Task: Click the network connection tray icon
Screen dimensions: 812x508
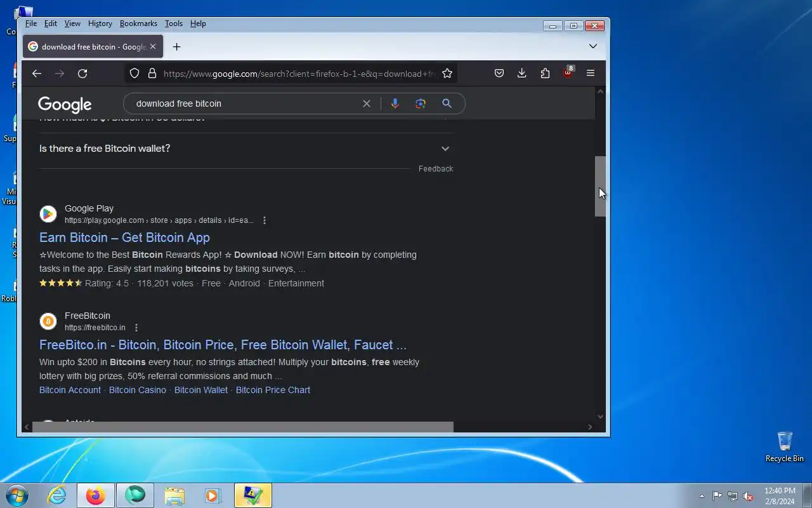Action: pos(733,496)
